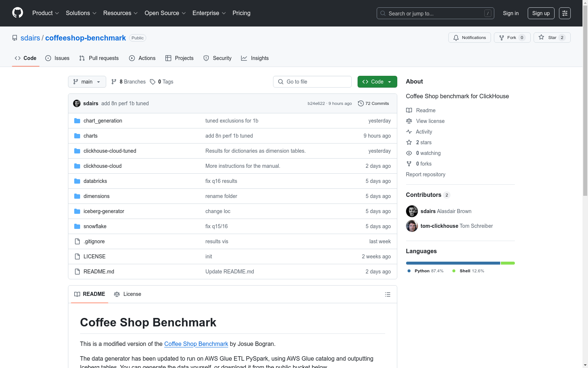The width and height of the screenshot is (588, 368).
Task: Select the README tab in readme panel
Action: point(90,294)
